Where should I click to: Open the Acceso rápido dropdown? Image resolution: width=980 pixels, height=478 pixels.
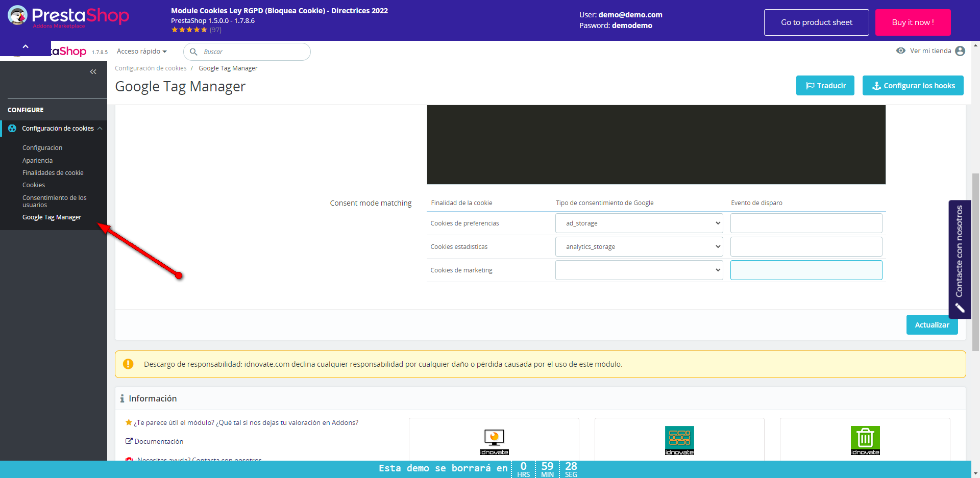[142, 51]
